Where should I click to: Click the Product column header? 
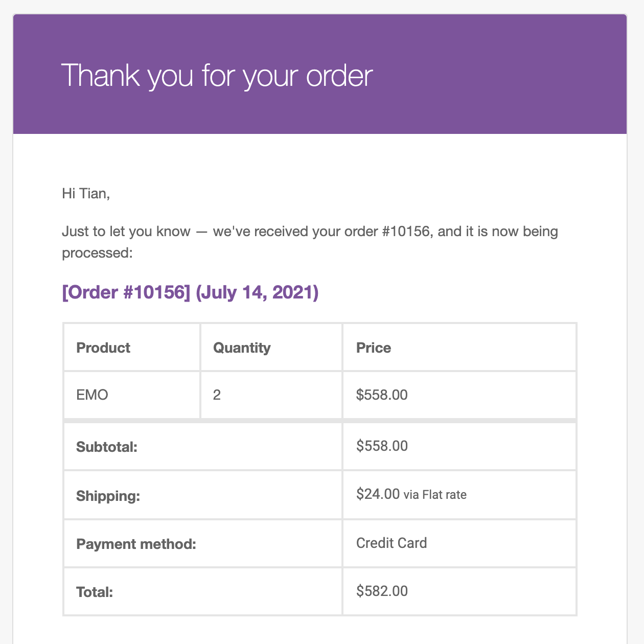click(103, 348)
